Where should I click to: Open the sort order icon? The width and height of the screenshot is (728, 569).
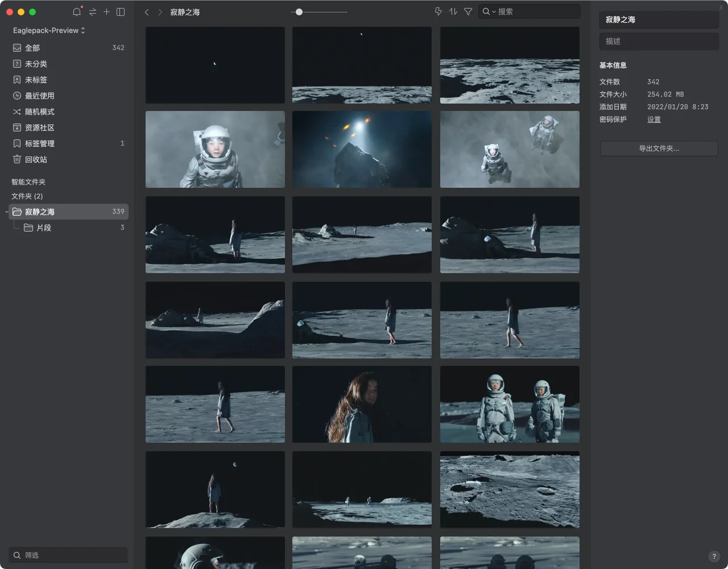point(453,11)
